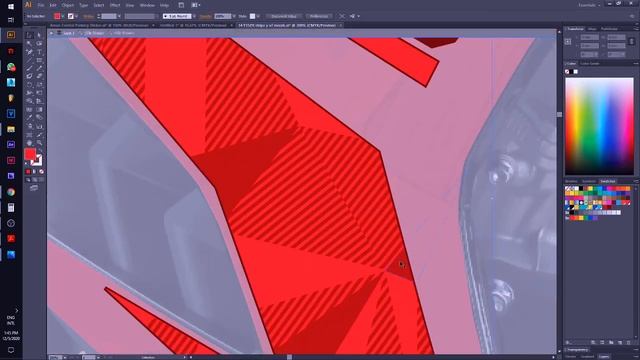Screen dimensions: 640x360
Task: Click the Opacity label in the control bar
Action: click(x=206, y=16)
